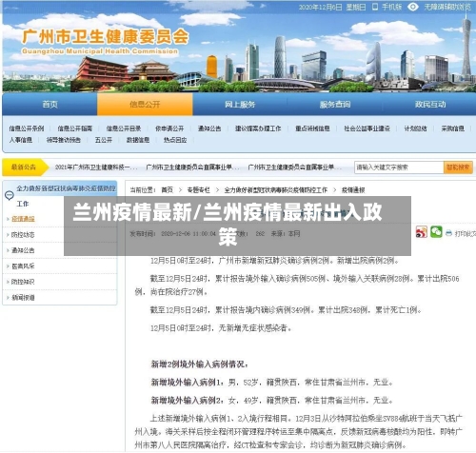Viewport: 476px width, 453px height.
Task: Click 无障碍辅助浏览 text link
Action: click(447, 7)
